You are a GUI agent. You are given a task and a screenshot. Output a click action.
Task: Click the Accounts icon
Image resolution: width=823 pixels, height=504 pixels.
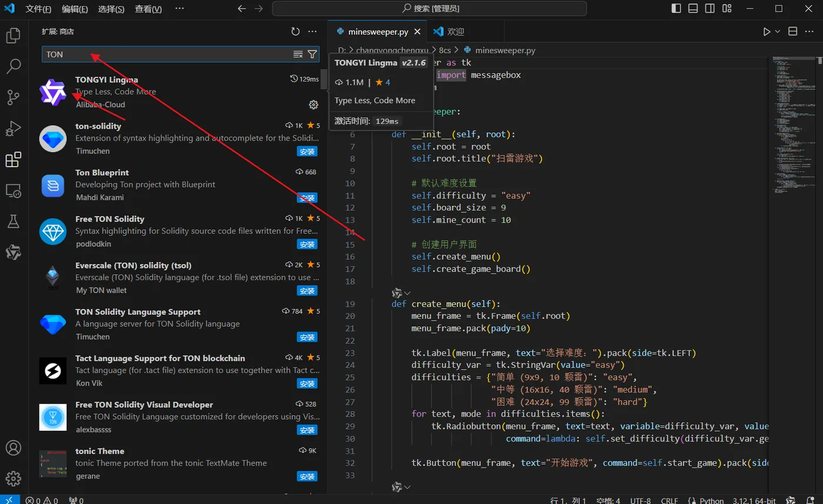point(14,448)
